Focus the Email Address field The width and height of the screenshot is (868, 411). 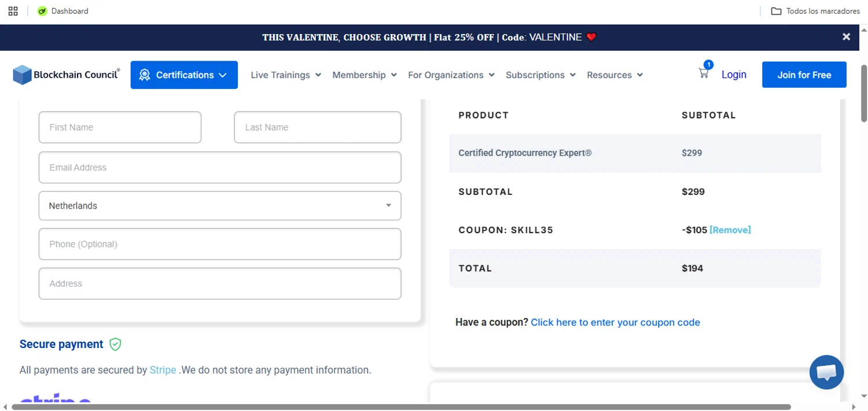pyautogui.click(x=220, y=168)
